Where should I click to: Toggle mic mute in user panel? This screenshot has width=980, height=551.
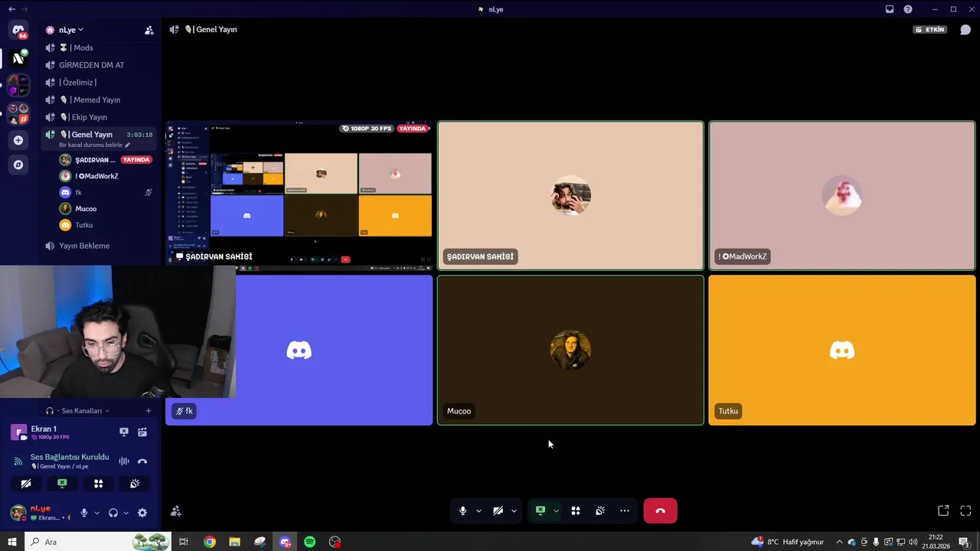pyautogui.click(x=84, y=513)
